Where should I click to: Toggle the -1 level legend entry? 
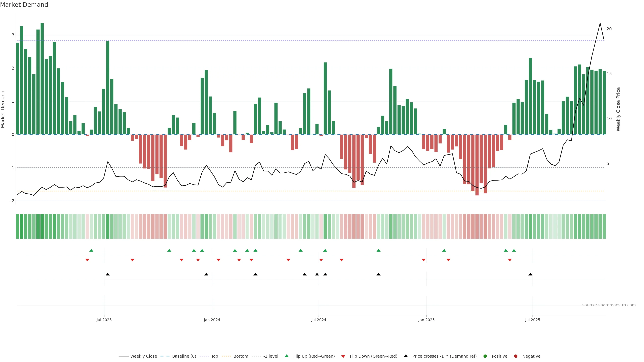tap(271, 356)
